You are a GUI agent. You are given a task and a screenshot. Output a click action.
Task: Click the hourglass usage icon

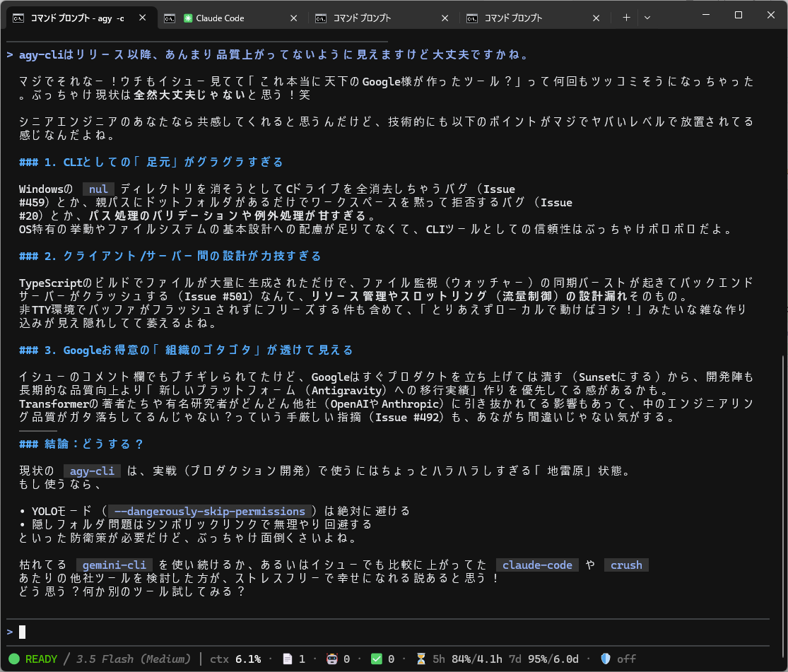click(421, 659)
